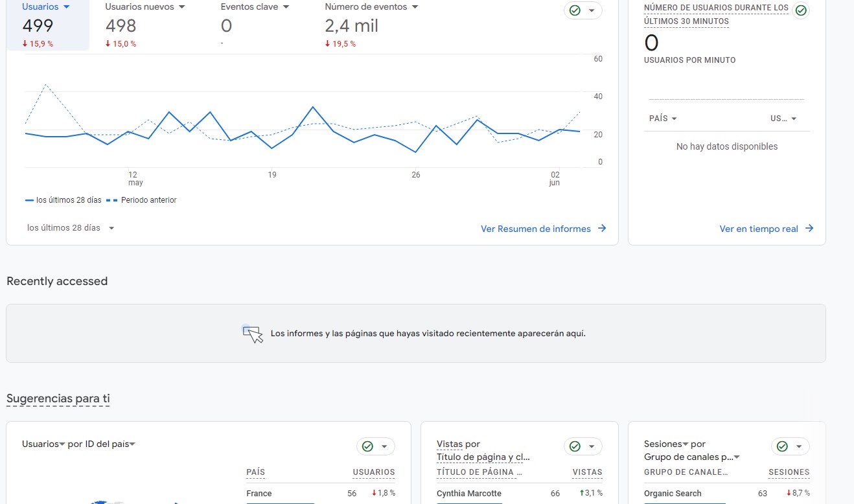
Task: Click the 3,1 % increase in Cynthia Marcotte row
Action: coord(590,494)
